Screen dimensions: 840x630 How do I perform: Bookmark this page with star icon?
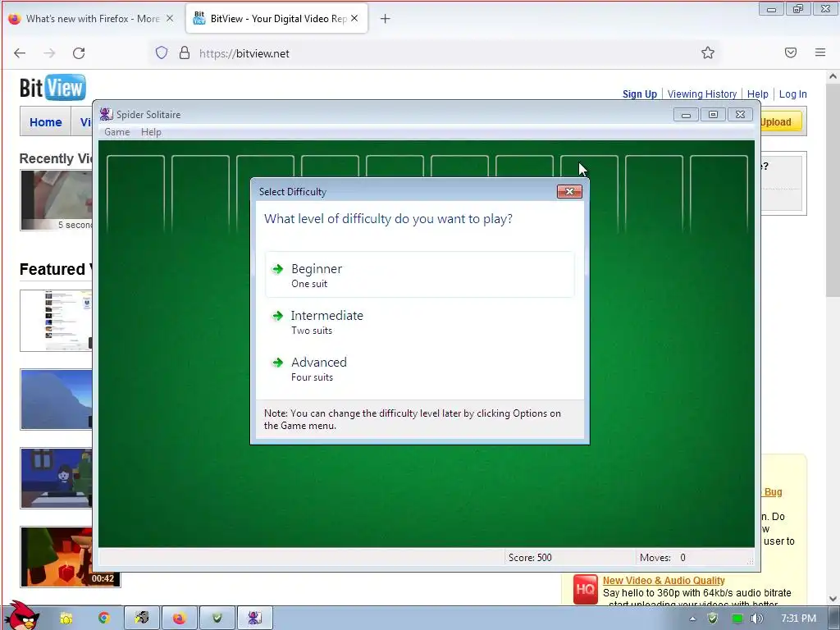708,52
